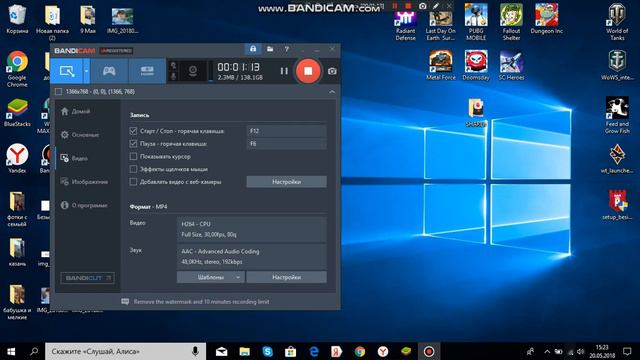Pause the Bandicam recording
The image size is (640, 360).
tap(284, 71)
